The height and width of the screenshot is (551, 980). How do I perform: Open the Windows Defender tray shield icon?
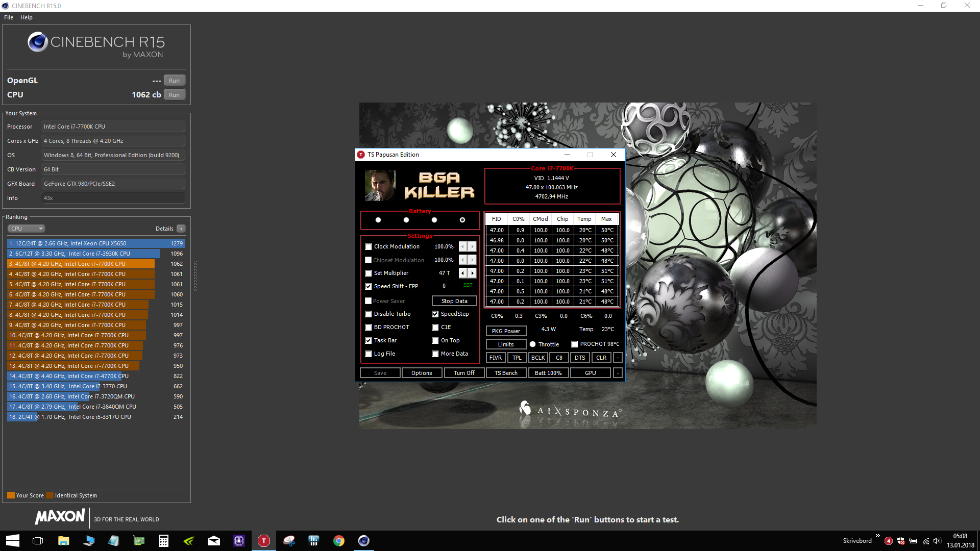pos(901,541)
